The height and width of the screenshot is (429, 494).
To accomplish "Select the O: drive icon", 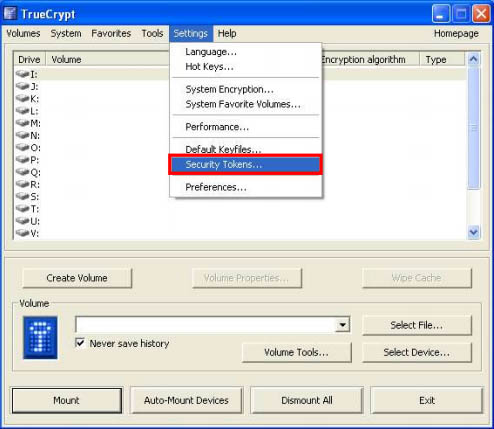I will tap(22, 147).
